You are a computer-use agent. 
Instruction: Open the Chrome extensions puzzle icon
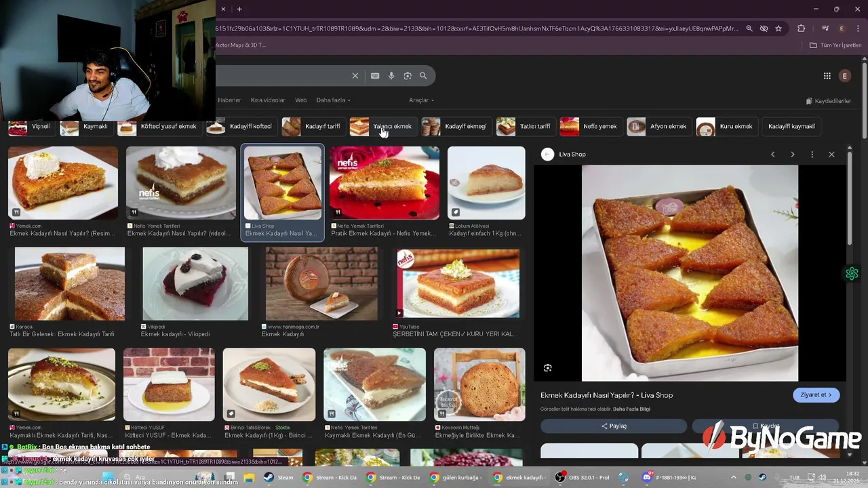click(802, 28)
